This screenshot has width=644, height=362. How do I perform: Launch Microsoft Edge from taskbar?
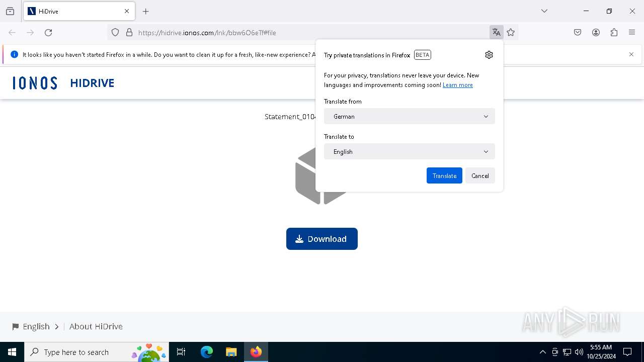click(207, 352)
